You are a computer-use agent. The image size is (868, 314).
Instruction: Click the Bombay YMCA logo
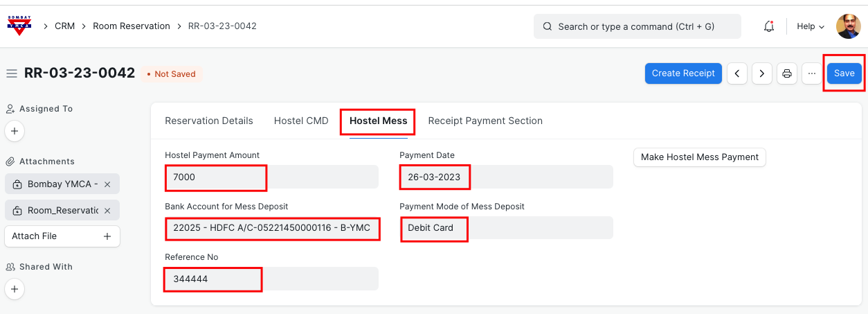coord(19,26)
